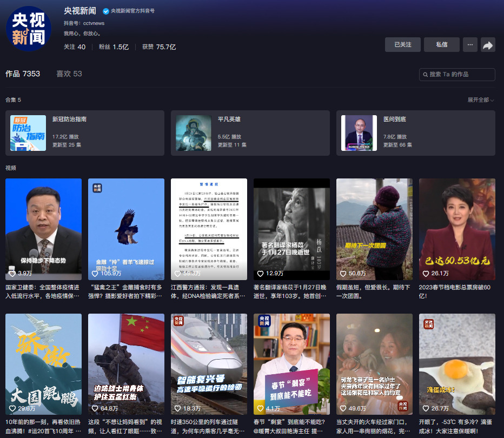
Task: Click heart icon on 江西警方通报 video
Action: 177,274
